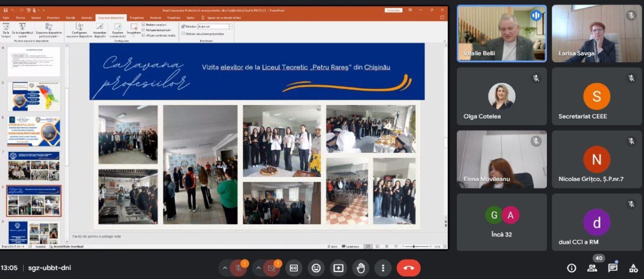The width and height of the screenshot is (644, 279).
Task: Toggle camera button in Meet
Action: (x=272, y=268)
